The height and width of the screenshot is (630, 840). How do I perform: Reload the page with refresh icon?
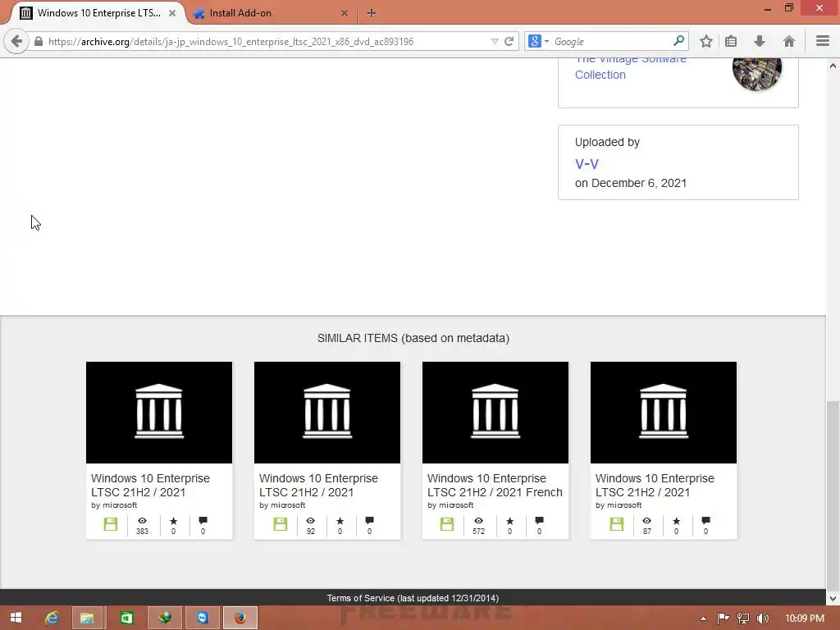(509, 41)
